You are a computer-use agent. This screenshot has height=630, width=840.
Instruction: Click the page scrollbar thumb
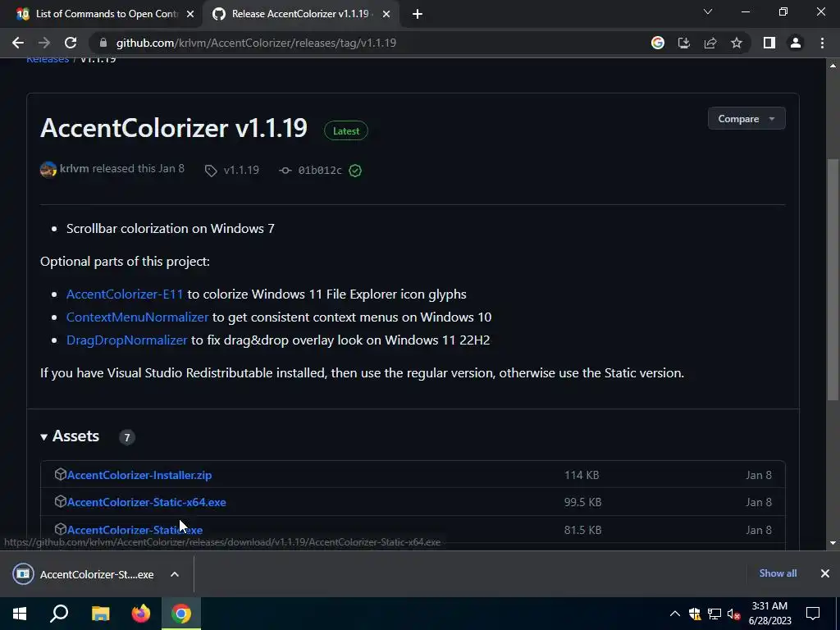[x=833, y=279]
